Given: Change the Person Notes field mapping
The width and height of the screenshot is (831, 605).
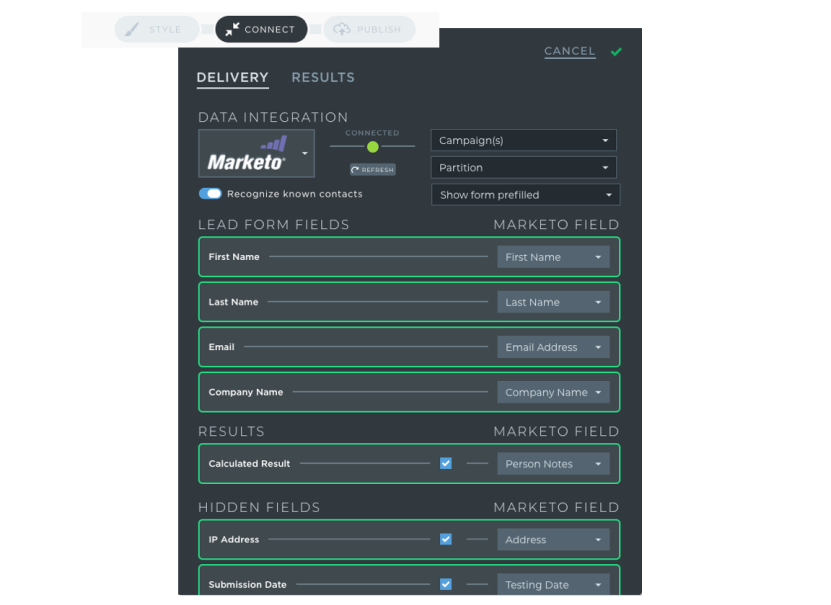Looking at the screenshot, I should point(553,464).
